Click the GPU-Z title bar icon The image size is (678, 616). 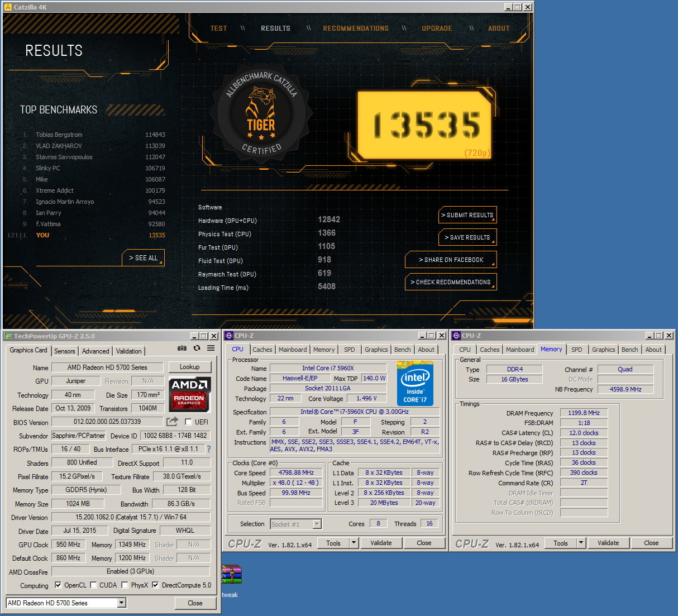coord(8,336)
